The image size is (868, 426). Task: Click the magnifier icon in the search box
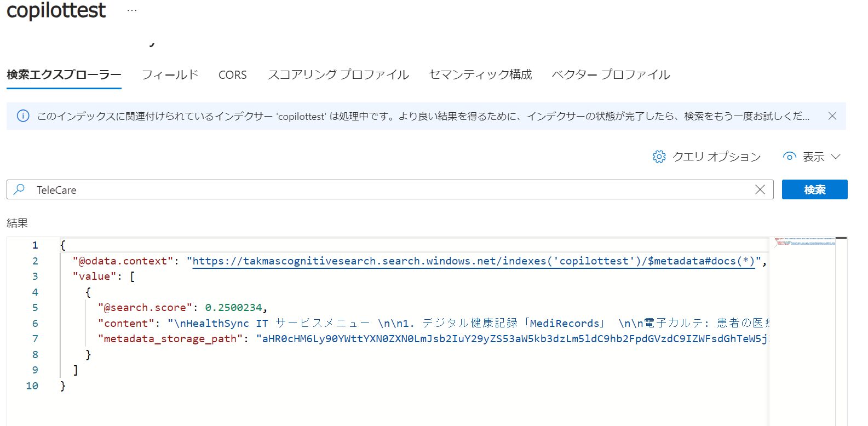tap(19, 189)
